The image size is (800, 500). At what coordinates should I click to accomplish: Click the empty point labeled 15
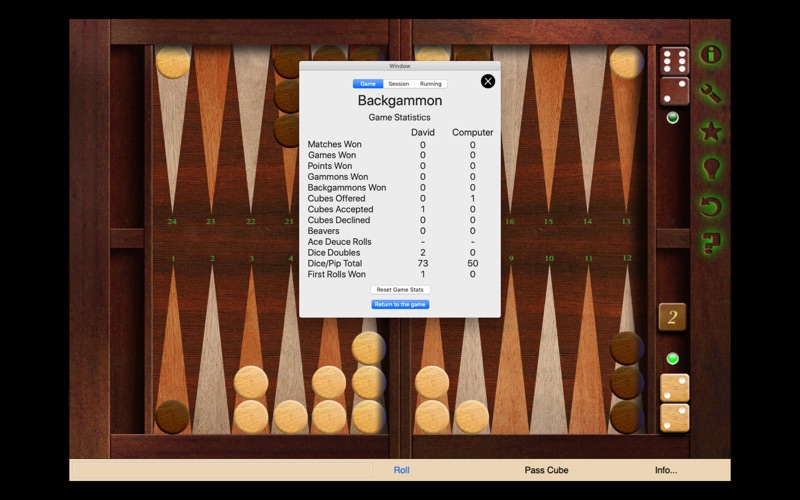[x=549, y=128]
